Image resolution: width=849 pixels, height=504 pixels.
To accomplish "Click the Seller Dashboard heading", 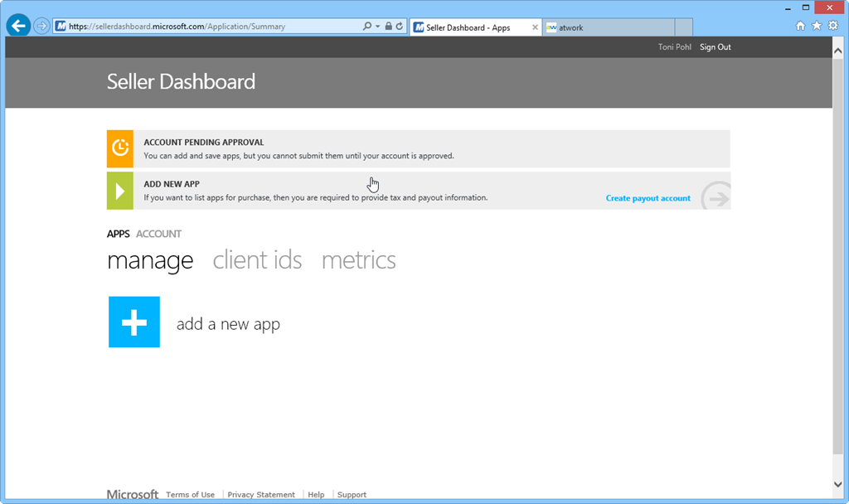I will coord(181,82).
